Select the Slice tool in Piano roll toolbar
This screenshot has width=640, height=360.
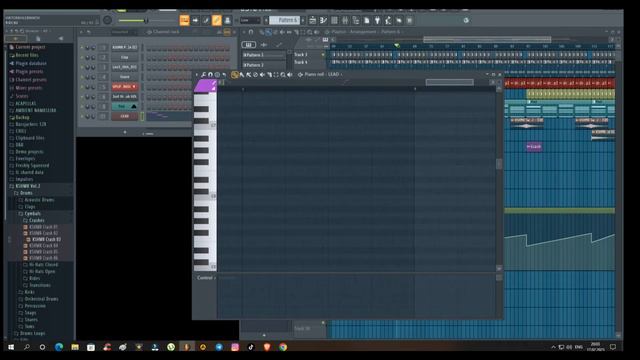[269, 75]
